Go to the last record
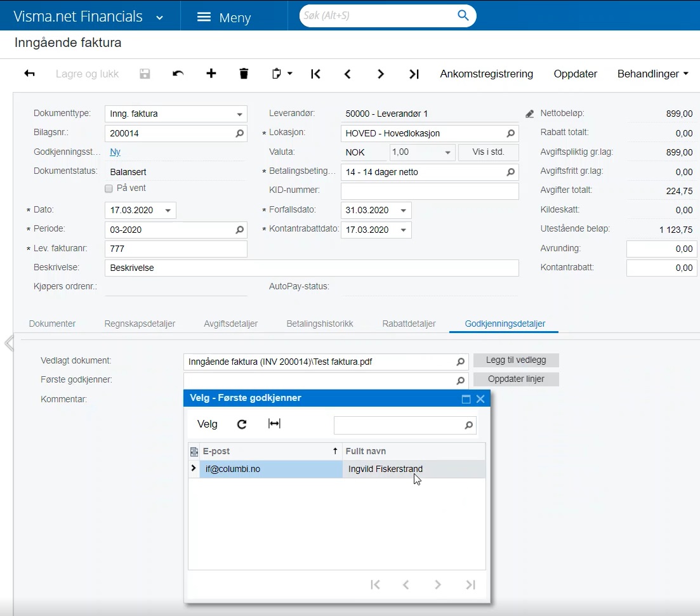This screenshot has width=700, height=616. click(414, 74)
